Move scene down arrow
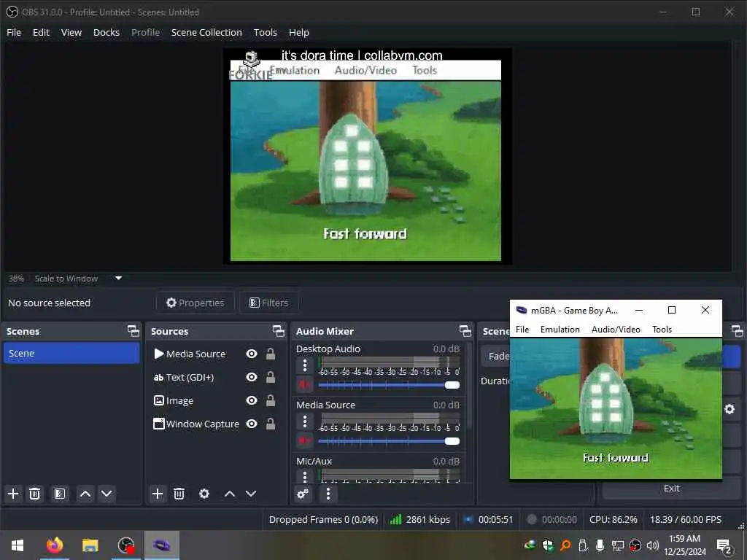The height and width of the screenshot is (560, 747). (x=107, y=494)
